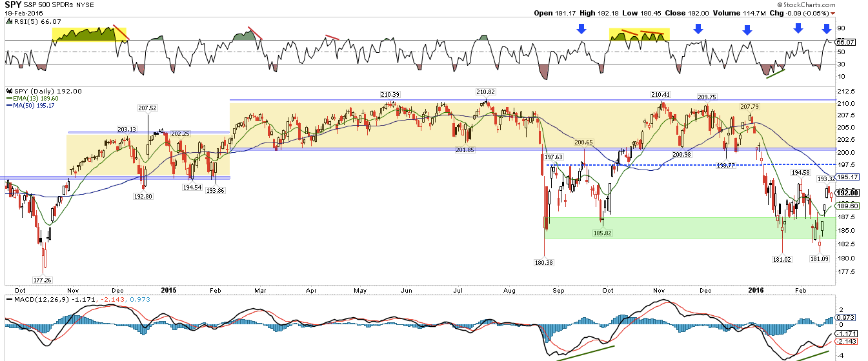Click the -2.143 MACD signal value tag
Screen dimensions: 868x361
tap(845, 342)
